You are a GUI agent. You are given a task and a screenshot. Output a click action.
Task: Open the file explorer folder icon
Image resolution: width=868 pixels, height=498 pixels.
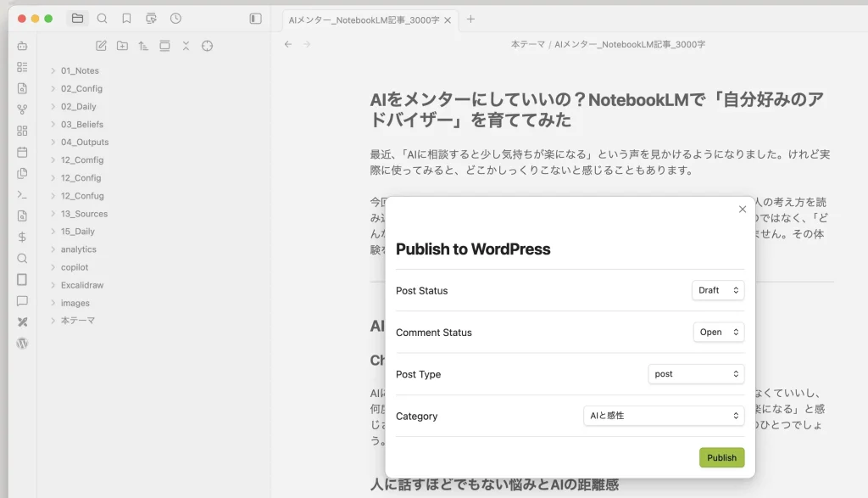coord(77,19)
